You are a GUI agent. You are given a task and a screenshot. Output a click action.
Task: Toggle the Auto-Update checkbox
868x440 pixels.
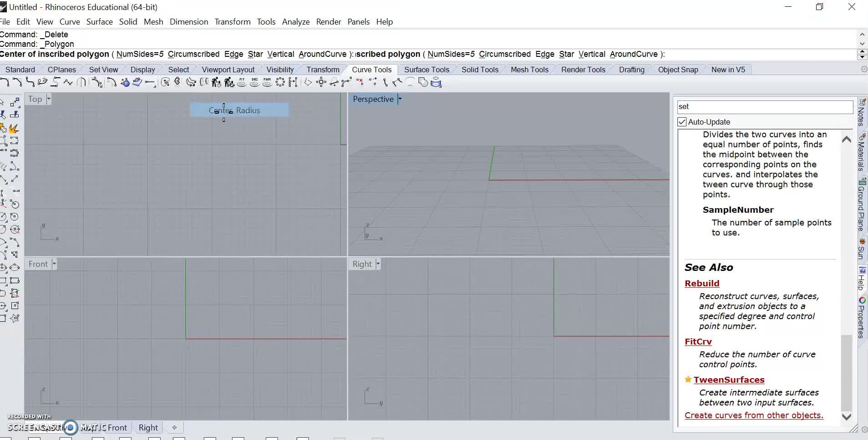coord(682,122)
